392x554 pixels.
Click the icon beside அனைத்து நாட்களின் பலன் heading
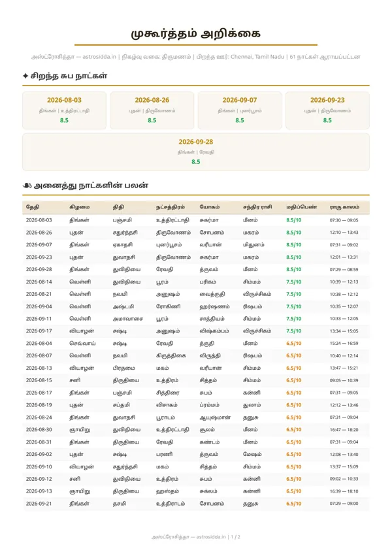coord(27,186)
